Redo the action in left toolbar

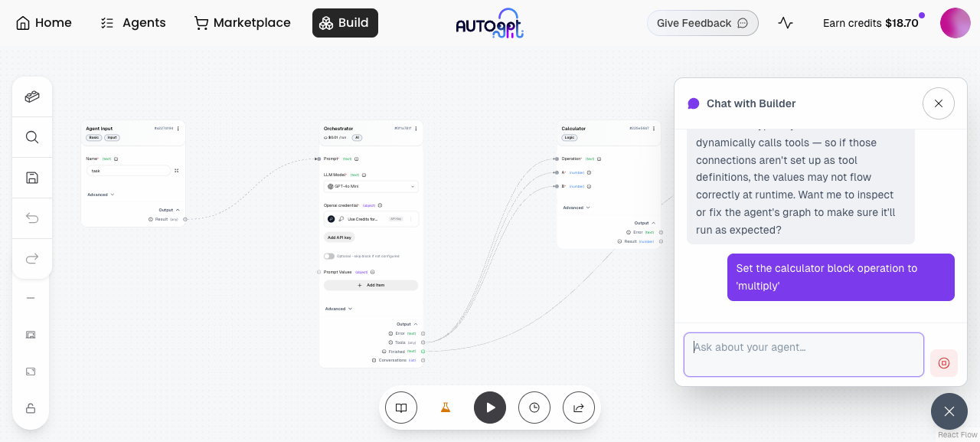pos(32,259)
